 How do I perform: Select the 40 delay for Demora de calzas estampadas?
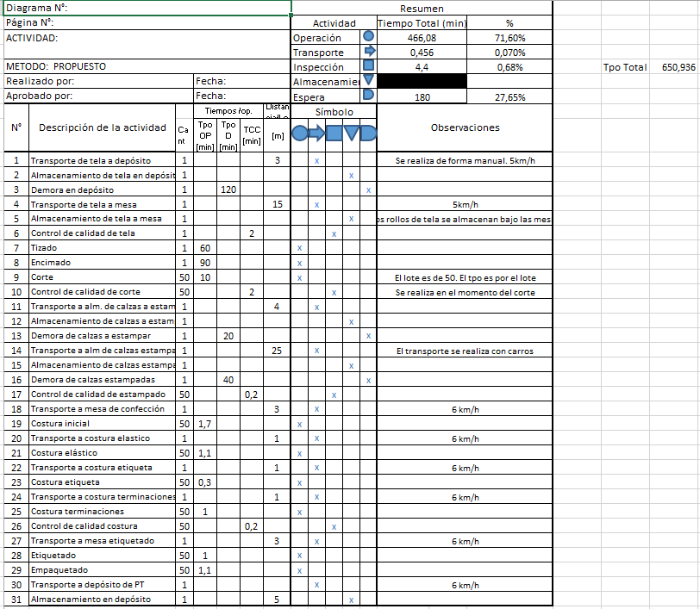(228, 380)
